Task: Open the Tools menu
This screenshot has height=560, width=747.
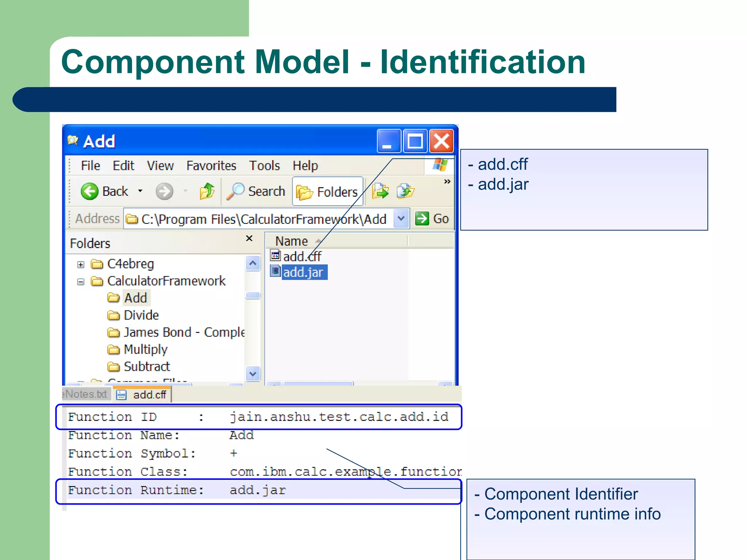Action: click(x=264, y=166)
